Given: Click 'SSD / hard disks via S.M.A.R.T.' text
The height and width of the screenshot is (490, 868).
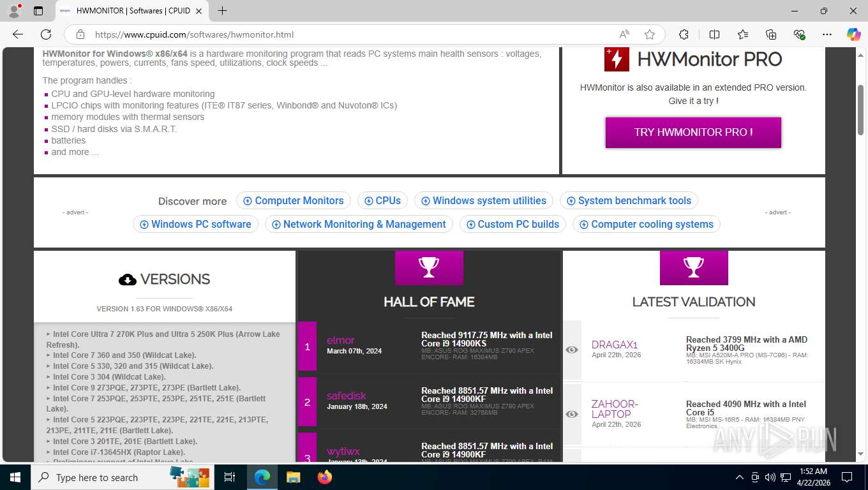Looking at the screenshot, I should coord(114,129).
